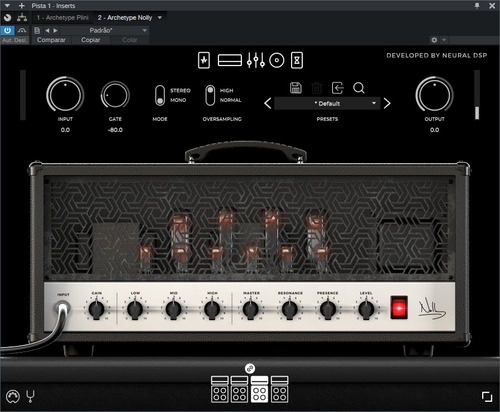Close the plugin window
500x412 pixels.
click(492, 6)
